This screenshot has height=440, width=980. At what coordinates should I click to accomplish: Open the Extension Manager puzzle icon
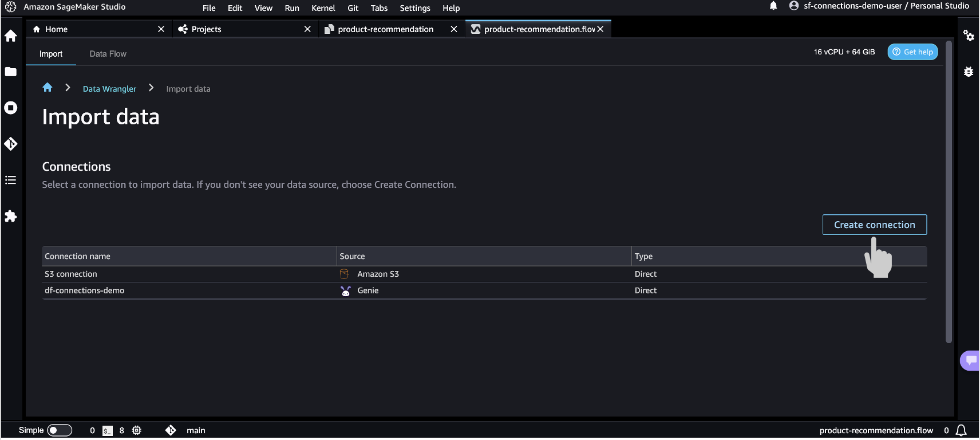pos(10,216)
